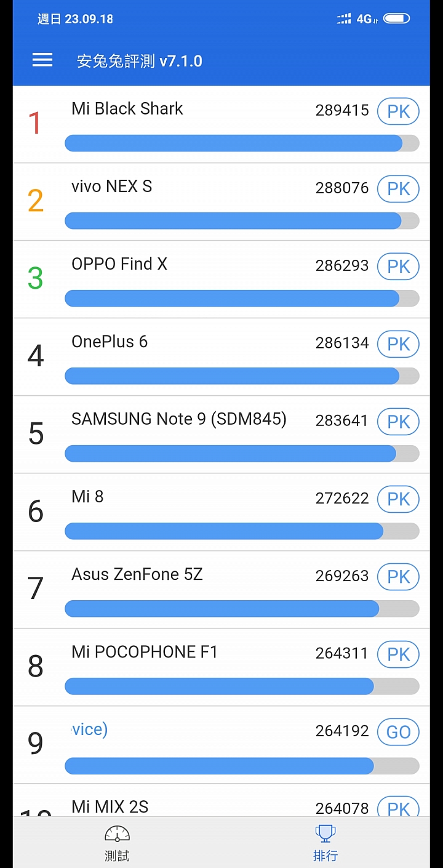Tap the 安兔兔評測 v7.1.0 title

point(140,61)
